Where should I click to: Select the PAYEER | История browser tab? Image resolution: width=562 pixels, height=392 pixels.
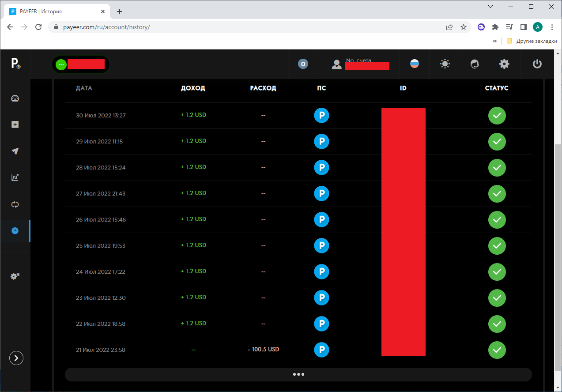[57, 11]
